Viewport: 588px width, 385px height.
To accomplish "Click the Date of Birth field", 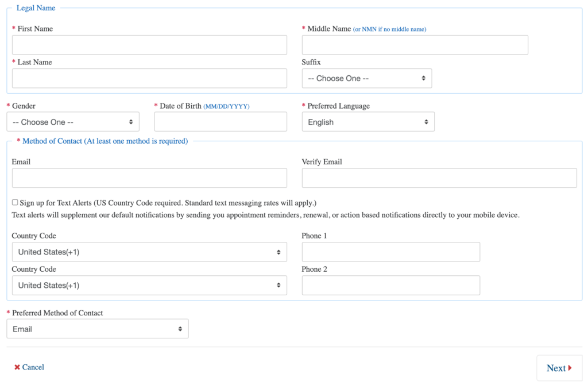I will [x=220, y=122].
